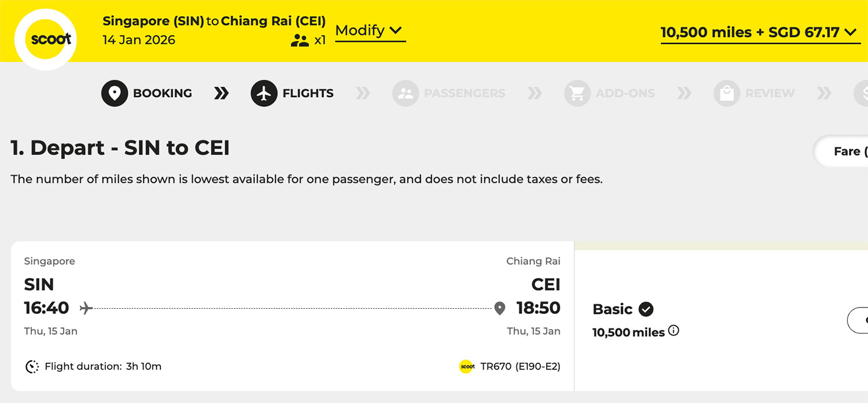Go to the FLIGHTS step
868x403 pixels.
coord(308,93)
